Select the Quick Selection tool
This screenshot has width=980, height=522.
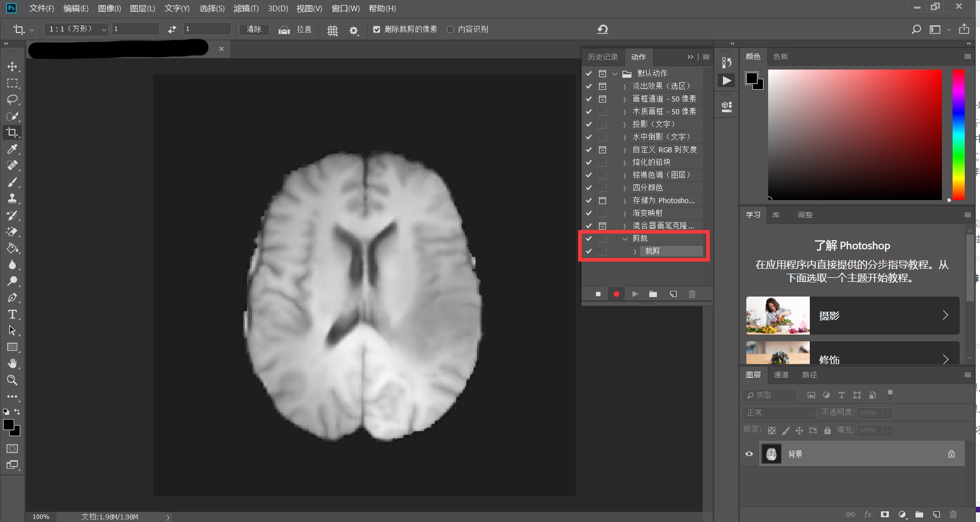pos(12,116)
